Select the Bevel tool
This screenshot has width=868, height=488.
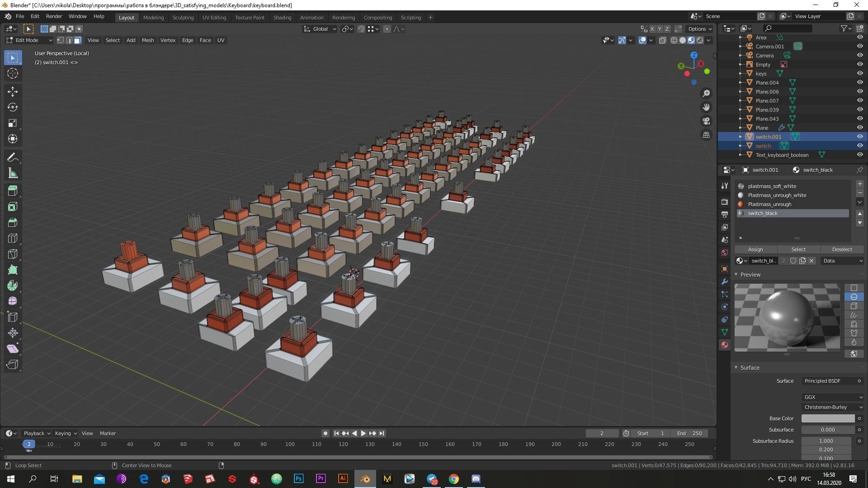13,222
